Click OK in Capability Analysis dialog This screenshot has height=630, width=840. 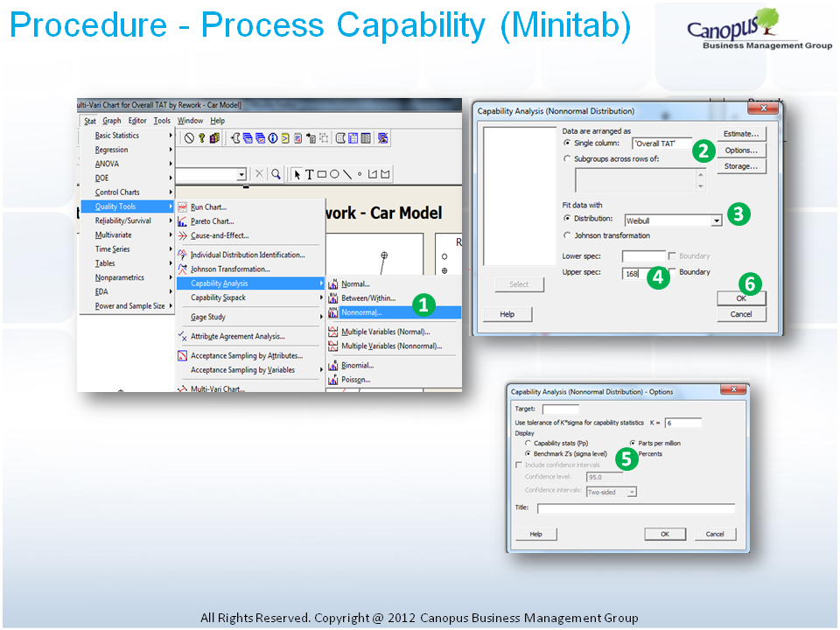741,298
